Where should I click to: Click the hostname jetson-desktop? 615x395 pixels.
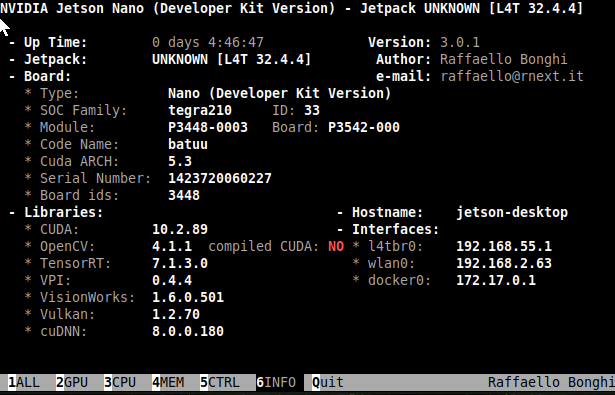pyautogui.click(x=512, y=213)
